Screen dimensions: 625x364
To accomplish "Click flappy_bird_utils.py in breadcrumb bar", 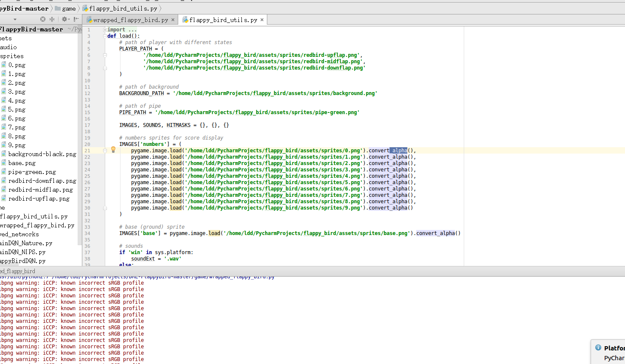I will coord(123,8).
